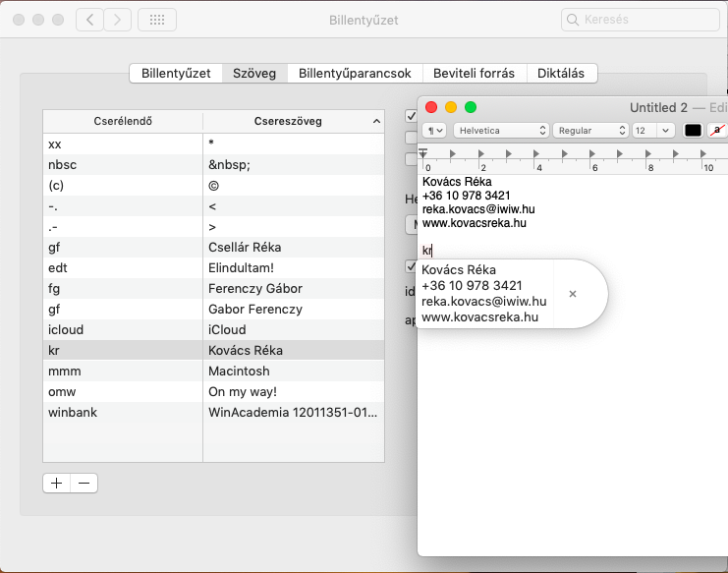Select the &nbsp; replacement cell
728x573 pixels.
(294, 165)
